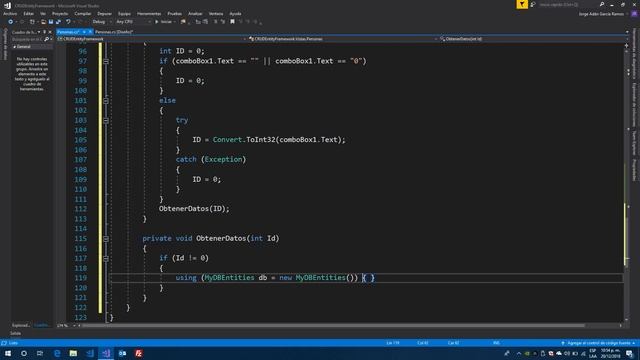The width and height of the screenshot is (640, 360).
Task: Close the Personas.cs editor tab
Action: (90, 31)
